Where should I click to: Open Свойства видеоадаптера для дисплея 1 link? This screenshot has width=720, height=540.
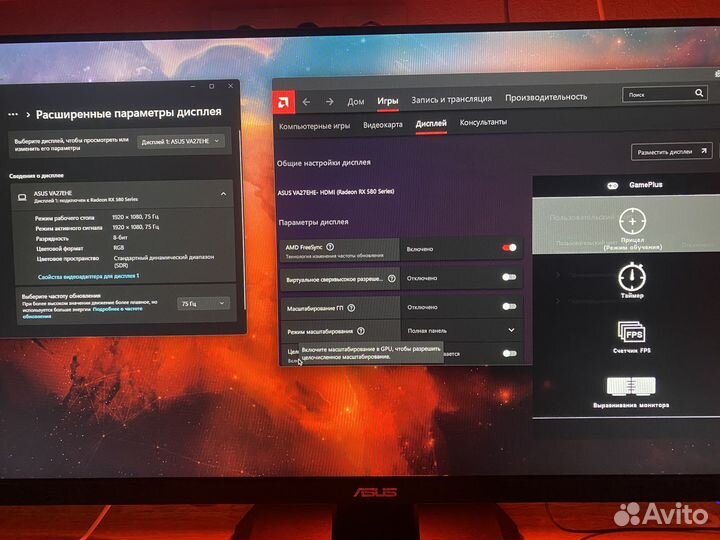88,276
